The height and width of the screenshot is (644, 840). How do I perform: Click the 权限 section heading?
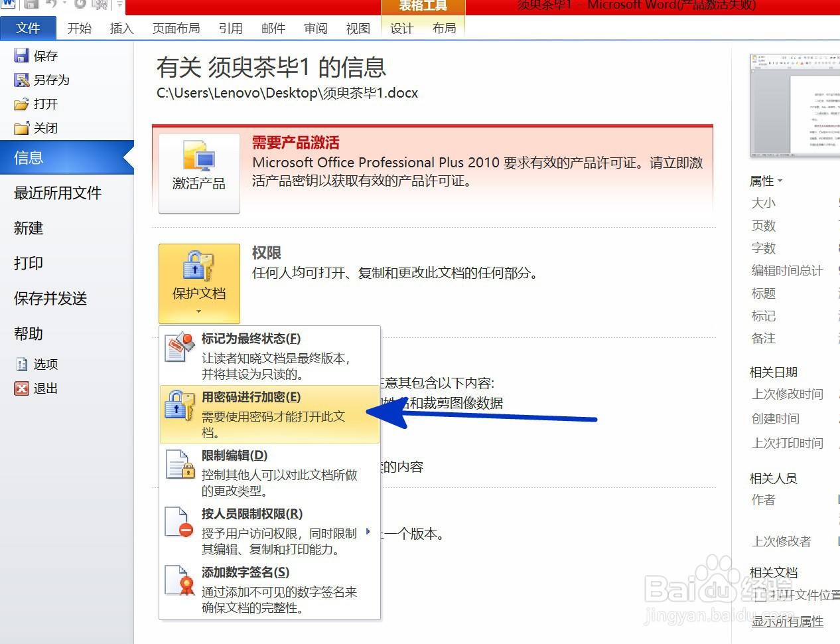click(x=267, y=253)
